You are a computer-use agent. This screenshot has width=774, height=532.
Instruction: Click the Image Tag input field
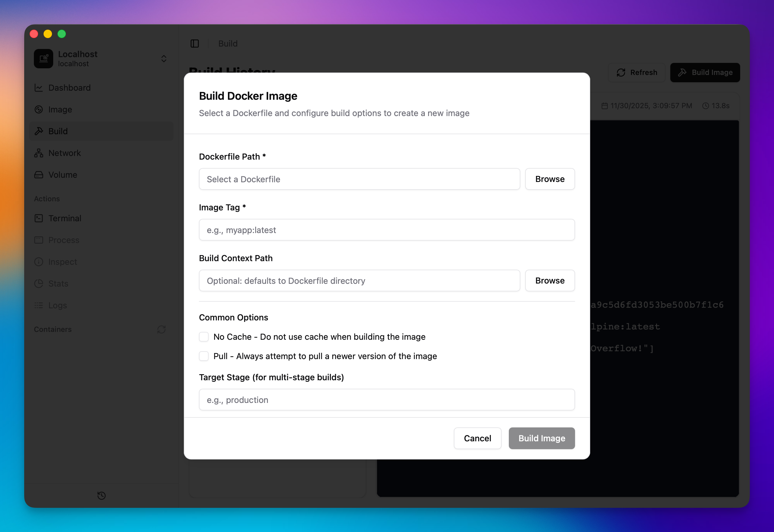click(387, 230)
